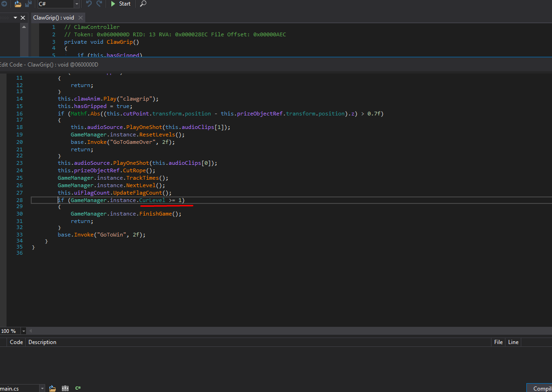The width and height of the screenshot is (552, 392).
Task: Click ResetLevels on line 19
Action: [x=157, y=135]
